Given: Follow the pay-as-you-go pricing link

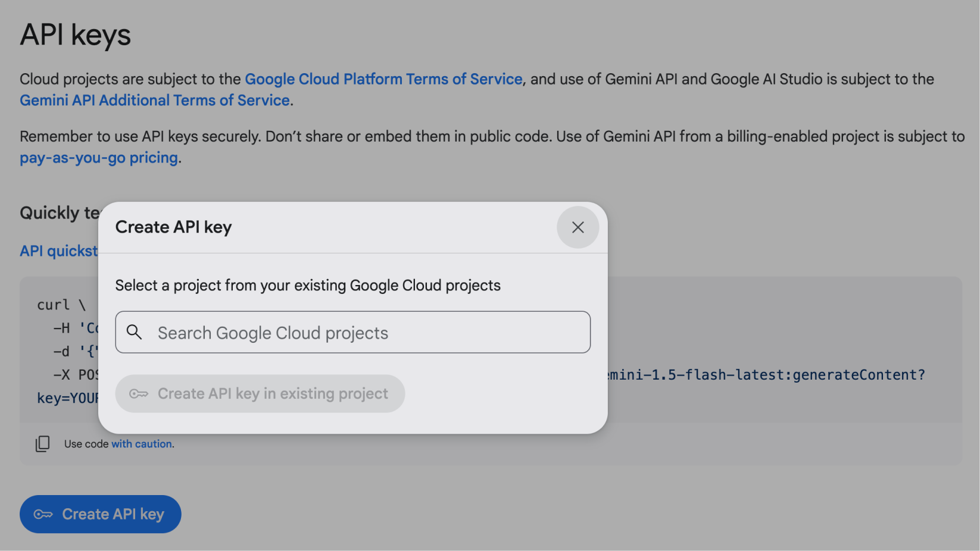Looking at the screenshot, I should pos(99,158).
